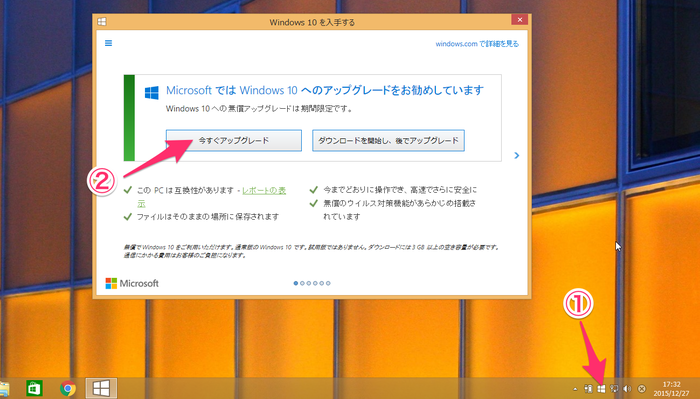Open the volume speaker tray icon
700x399 pixels.
(627, 389)
